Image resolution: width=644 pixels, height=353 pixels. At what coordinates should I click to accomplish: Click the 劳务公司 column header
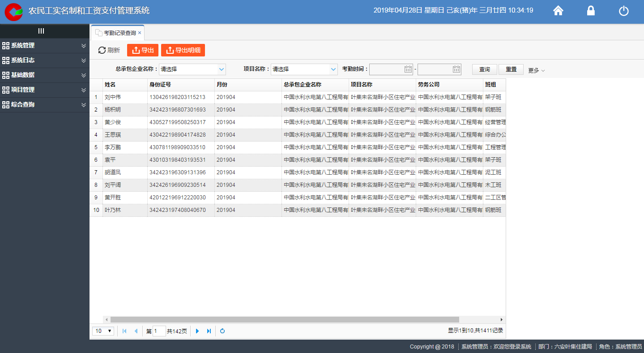tap(449, 85)
